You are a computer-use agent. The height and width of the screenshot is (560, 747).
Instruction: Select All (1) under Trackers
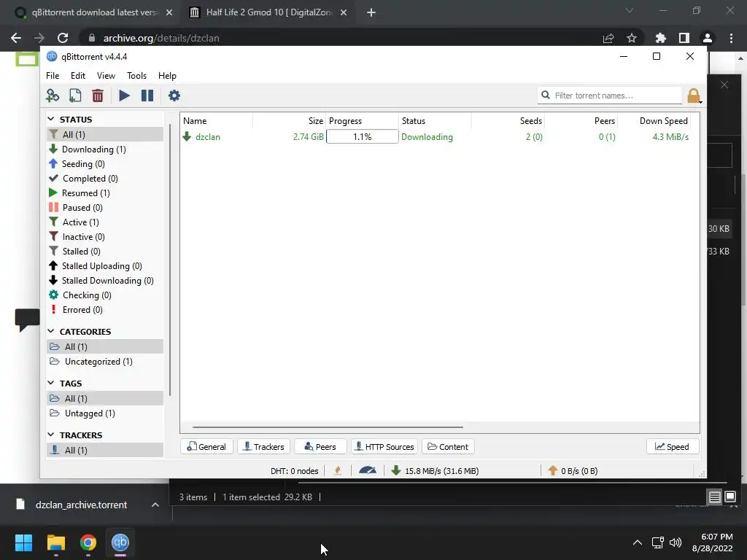point(105,450)
